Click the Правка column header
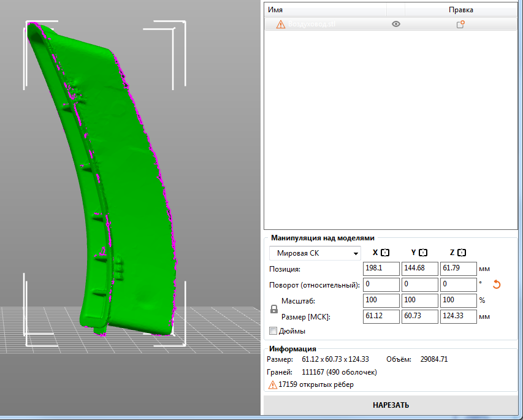The image size is (523, 420). tap(460, 10)
